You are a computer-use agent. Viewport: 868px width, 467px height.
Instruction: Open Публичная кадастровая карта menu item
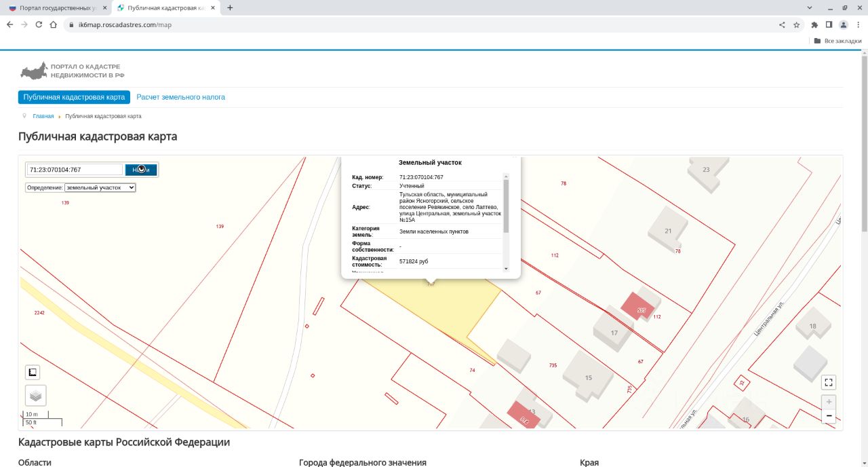74,97
